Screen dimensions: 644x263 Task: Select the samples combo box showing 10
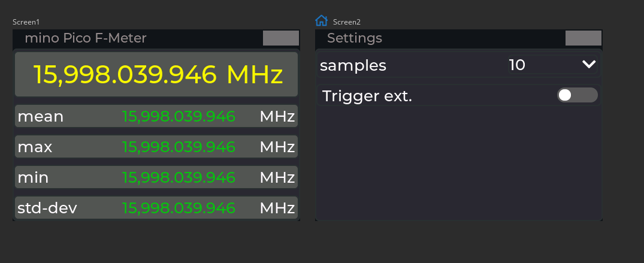(x=552, y=65)
